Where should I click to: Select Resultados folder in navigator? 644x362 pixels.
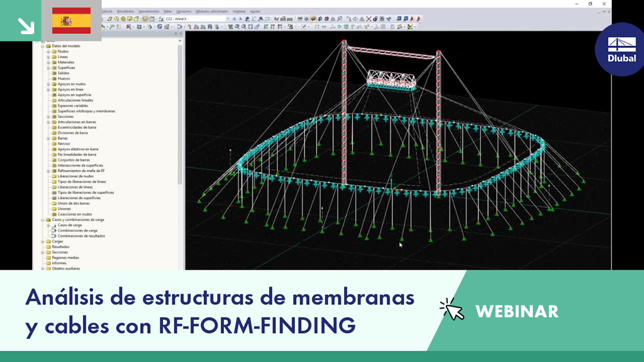point(60,246)
